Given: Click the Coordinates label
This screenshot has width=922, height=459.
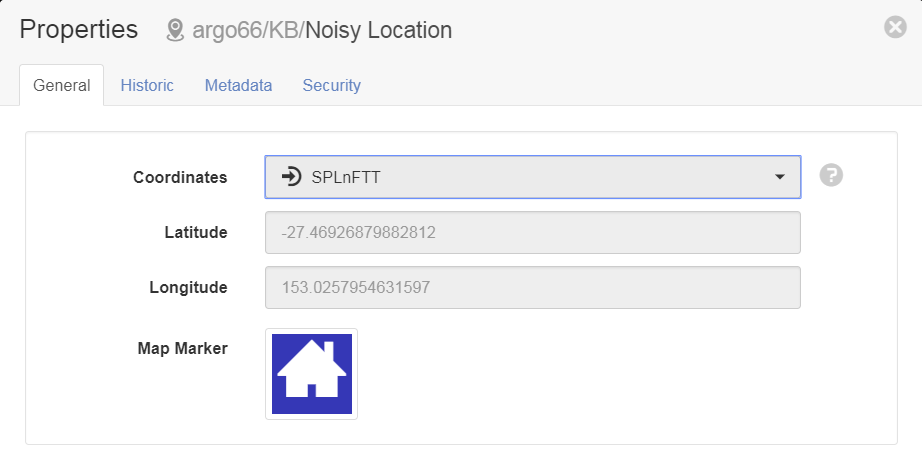Looking at the screenshot, I should click(x=180, y=177).
